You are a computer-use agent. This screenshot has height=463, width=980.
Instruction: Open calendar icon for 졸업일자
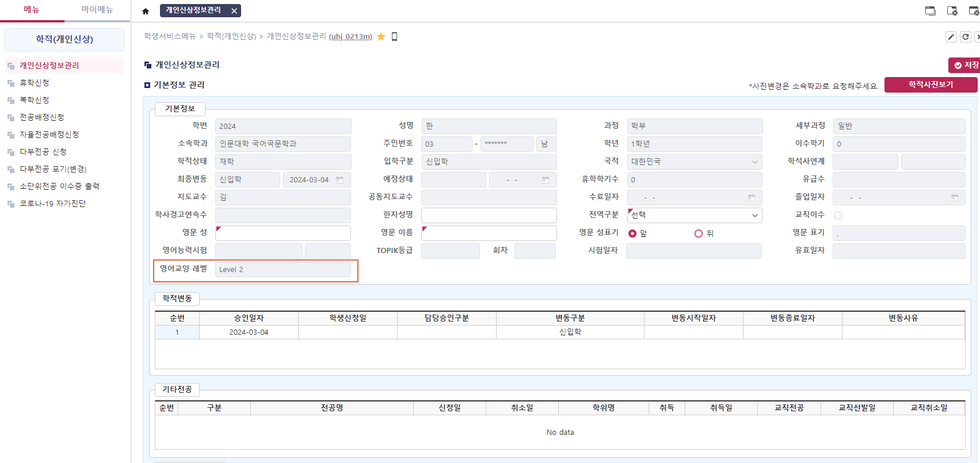955,198
